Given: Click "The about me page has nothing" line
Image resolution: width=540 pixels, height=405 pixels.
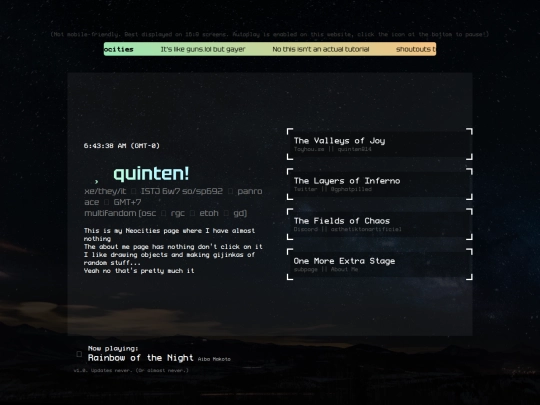Looking at the screenshot, I should (173, 247).
